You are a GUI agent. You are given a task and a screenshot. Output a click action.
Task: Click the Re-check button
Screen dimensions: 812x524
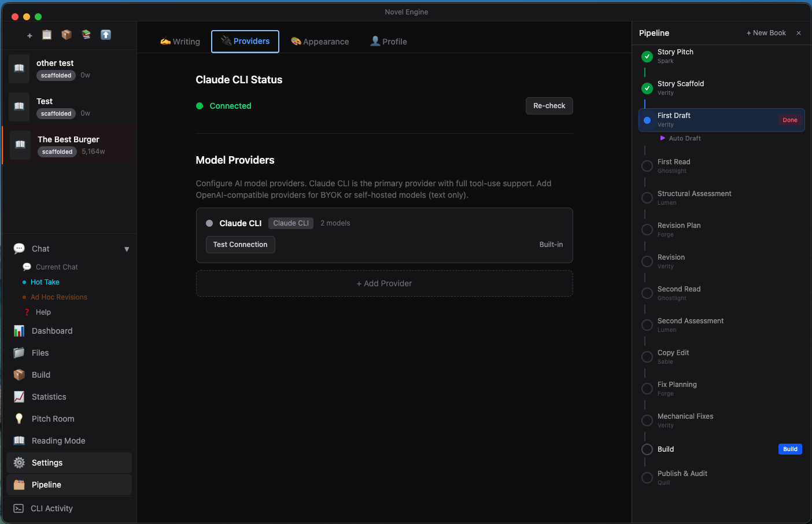click(549, 106)
